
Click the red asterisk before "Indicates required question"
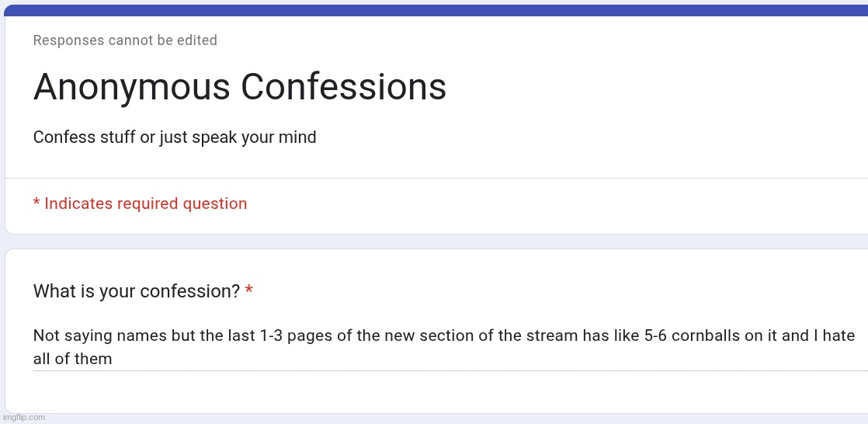pos(36,203)
